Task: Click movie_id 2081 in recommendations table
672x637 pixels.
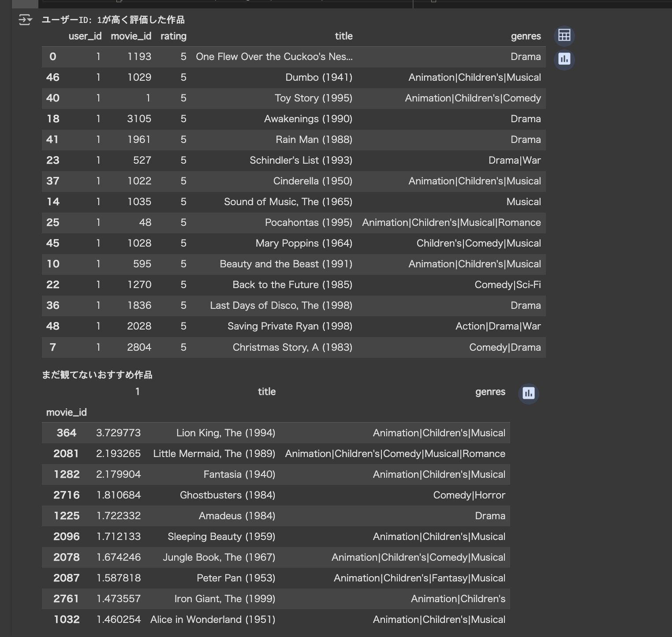Action: point(66,453)
